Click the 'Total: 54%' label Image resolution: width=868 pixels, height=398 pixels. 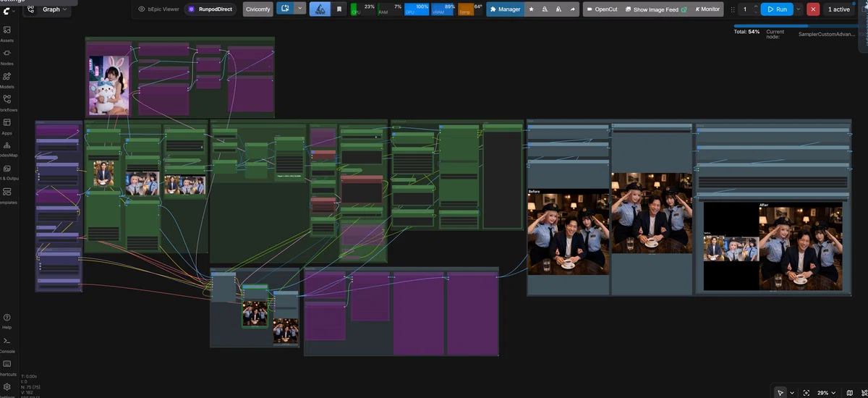tap(746, 32)
